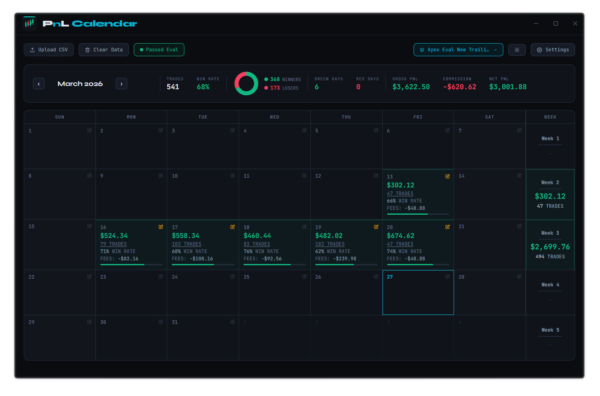Open the 79 Trades link on March 16
The image size is (600, 396).
pyautogui.click(x=113, y=244)
